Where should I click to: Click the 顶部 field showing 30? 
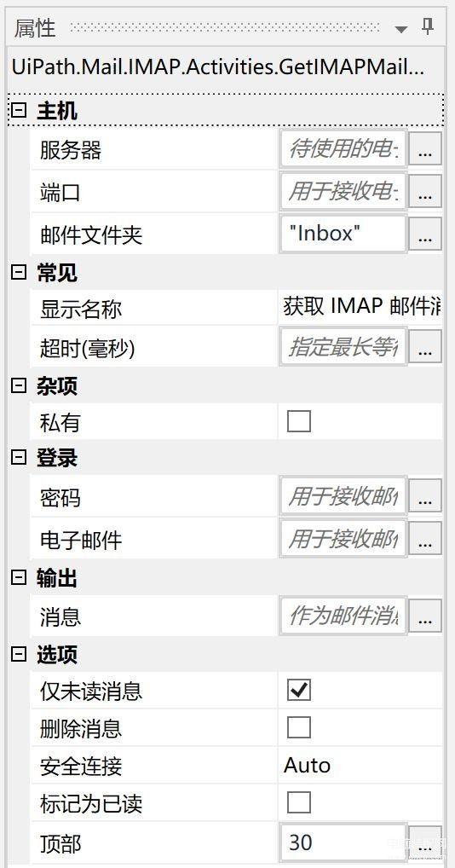[x=343, y=842]
